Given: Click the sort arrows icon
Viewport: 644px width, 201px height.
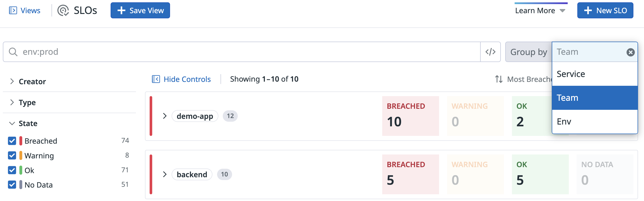Looking at the screenshot, I should point(499,79).
